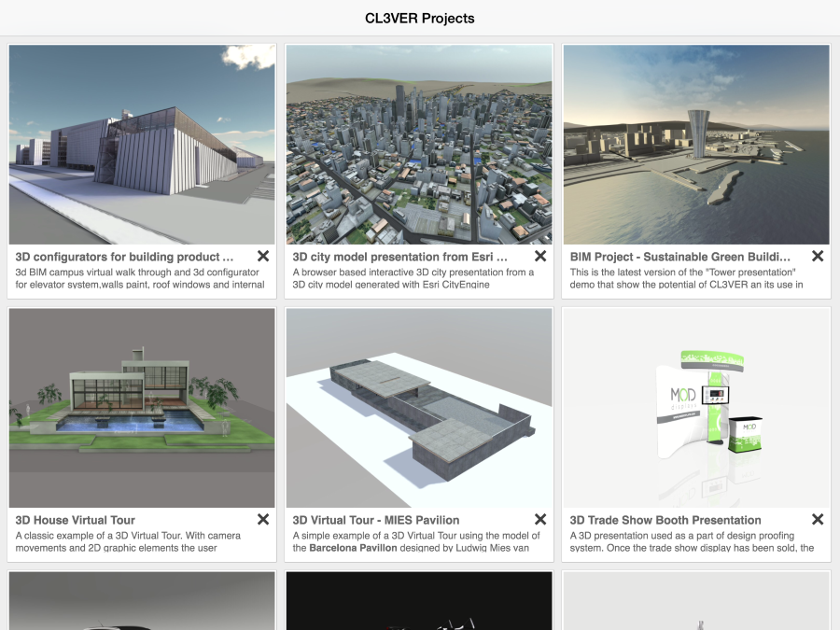The height and width of the screenshot is (630, 840).
Task: Open the BIM tower project thumbnail
Action: tap(696, 144)
